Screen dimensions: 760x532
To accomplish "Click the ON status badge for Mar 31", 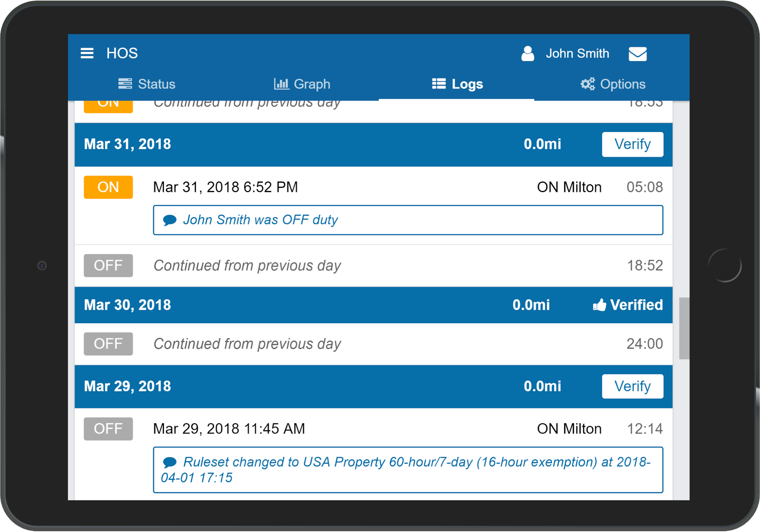I will tap(108, 187).
